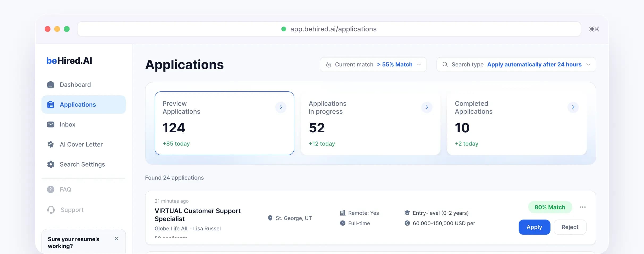Apply to the VIRTUAL Customer Support Specialist job
The width and height of the screenshot is (644, 254).
coord(534,227)
